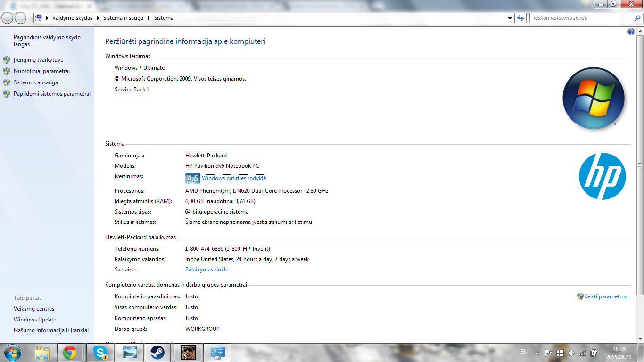This screenshot has height=362, width=644.
Task: Expand the arrow after Valdymo skydas
Action: (98, 18)
